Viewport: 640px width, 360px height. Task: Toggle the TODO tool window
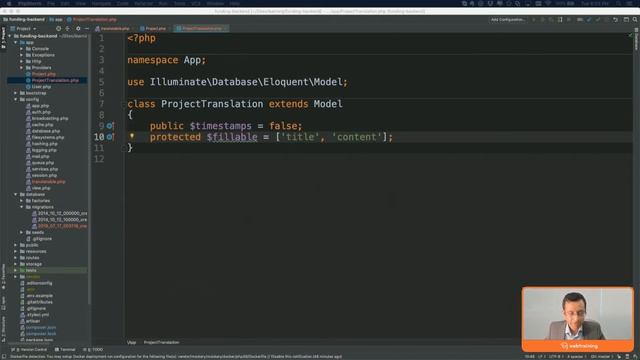pyautogui.click(x=93, y=350)
